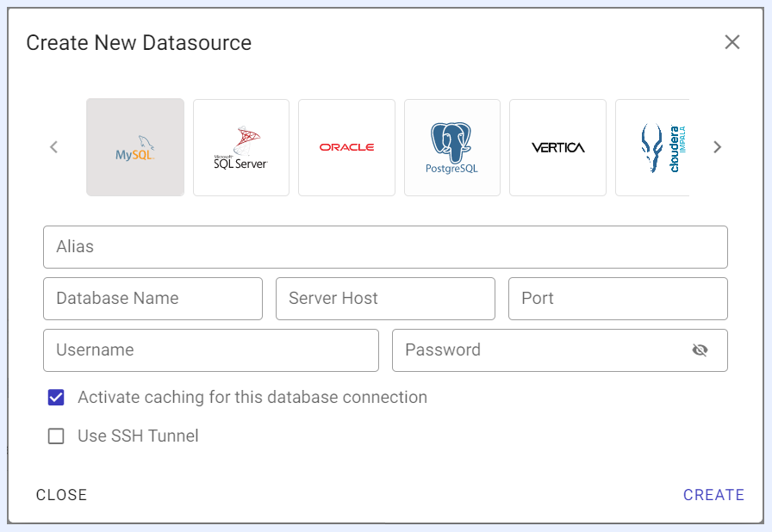Select the MySQL database type

(135, 147)
